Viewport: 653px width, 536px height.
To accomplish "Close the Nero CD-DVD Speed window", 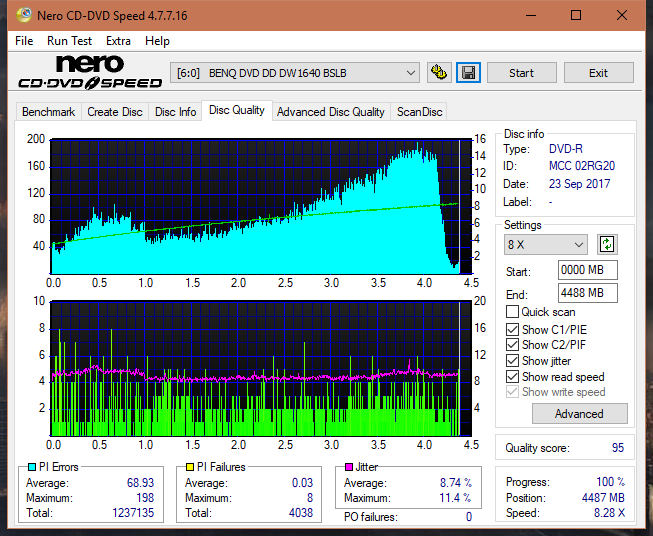I will click(622, 15).
